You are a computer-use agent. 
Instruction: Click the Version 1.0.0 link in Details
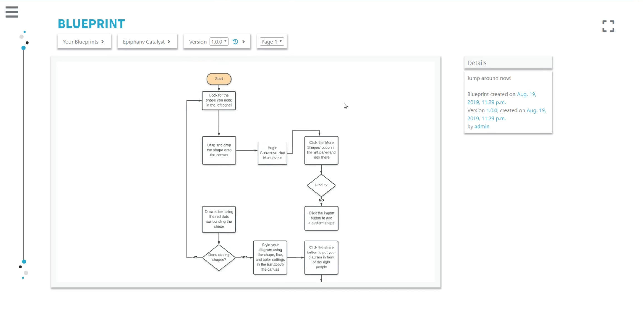click(492, 110)
